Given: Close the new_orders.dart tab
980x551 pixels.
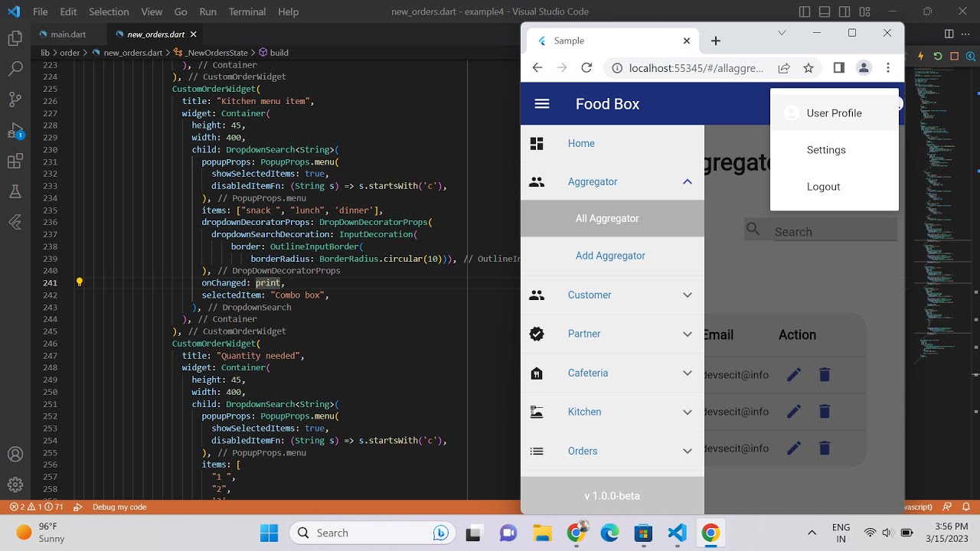Looking at the screenshot, I should 194,34.
